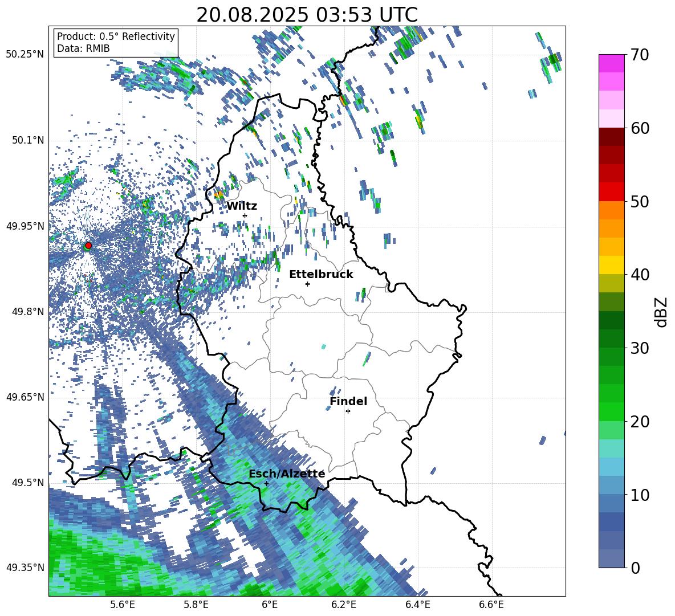Screen dimensions: 675x616
Task: Select the Esch/Alzette city label
Action: pos(287,474)
